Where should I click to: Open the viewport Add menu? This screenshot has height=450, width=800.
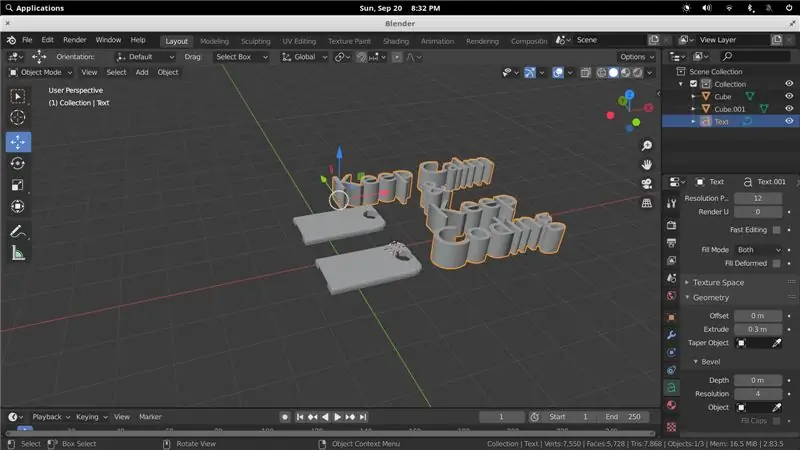(x=142, y=72)
